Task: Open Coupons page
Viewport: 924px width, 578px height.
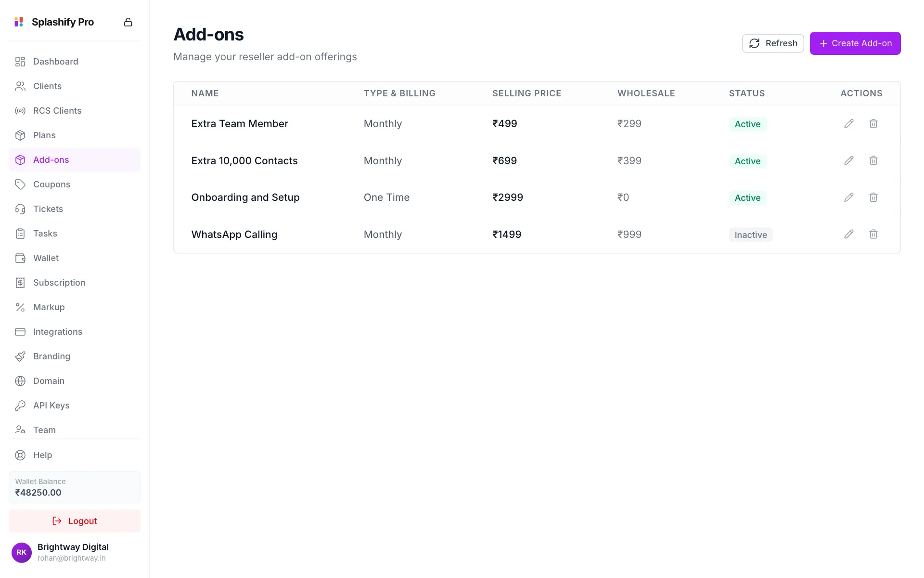Action: coord(75,184)
